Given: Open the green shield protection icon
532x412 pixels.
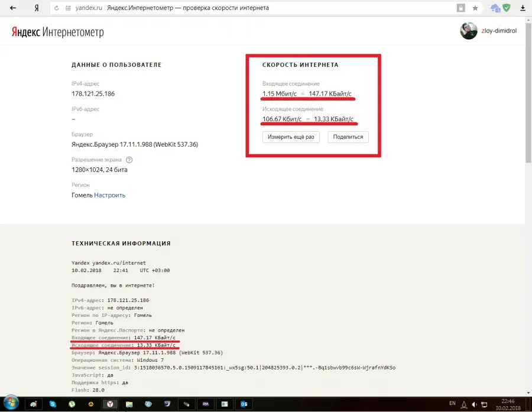Looking at the screenshot, I should 507,8.
